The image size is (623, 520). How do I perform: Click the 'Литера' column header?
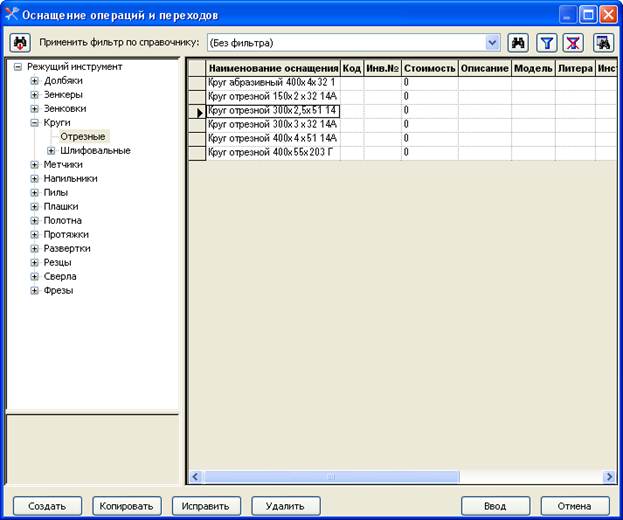point(575,68)
